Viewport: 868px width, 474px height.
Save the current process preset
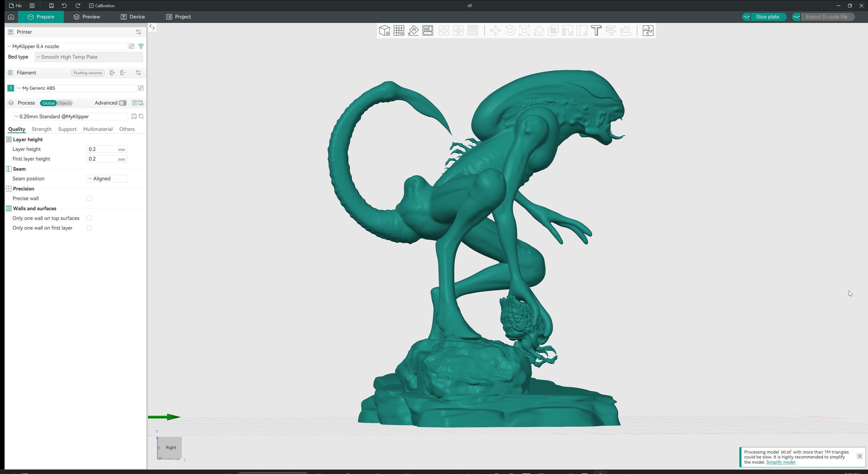[134, 116]
